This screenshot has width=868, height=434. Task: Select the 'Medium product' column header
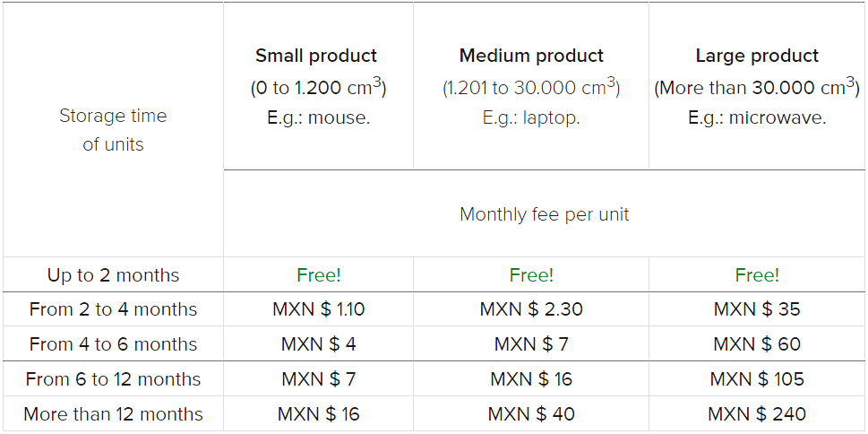coord(531,56)
